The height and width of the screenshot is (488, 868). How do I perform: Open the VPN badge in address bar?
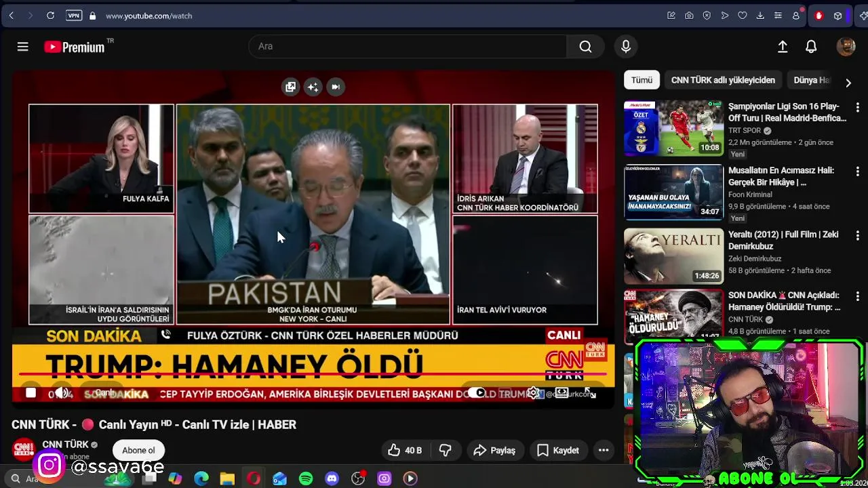[x=74, y=16]
